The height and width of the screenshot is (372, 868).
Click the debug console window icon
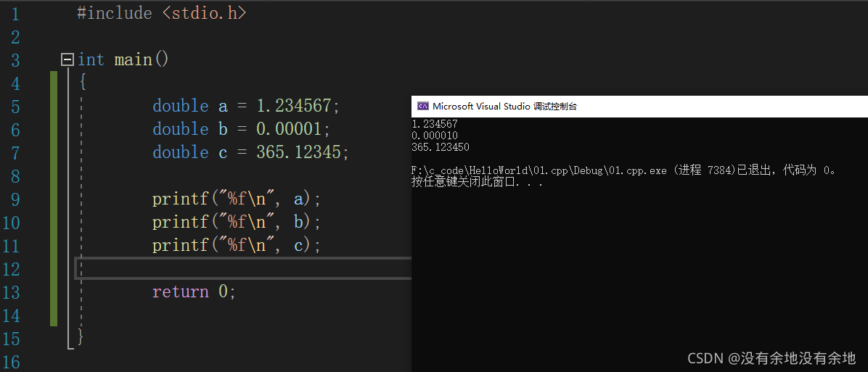pyautogui.click(x=423, y=106)
